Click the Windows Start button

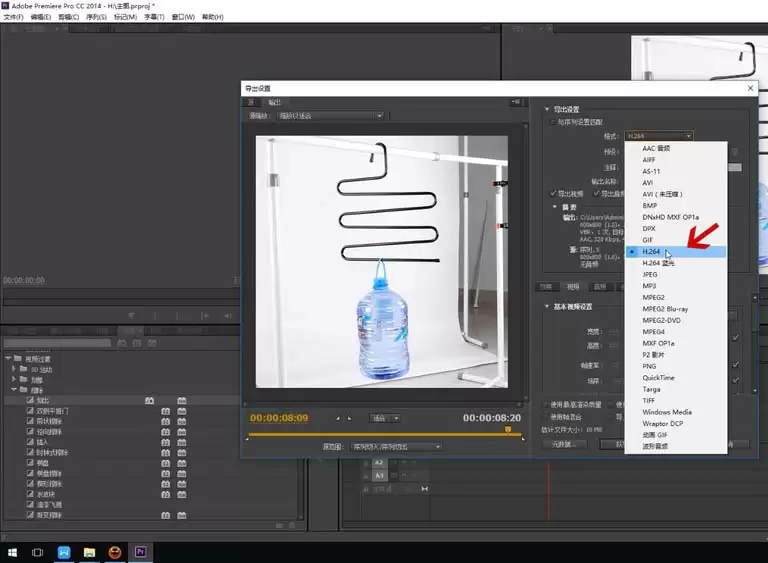click(x=13, y=552)
